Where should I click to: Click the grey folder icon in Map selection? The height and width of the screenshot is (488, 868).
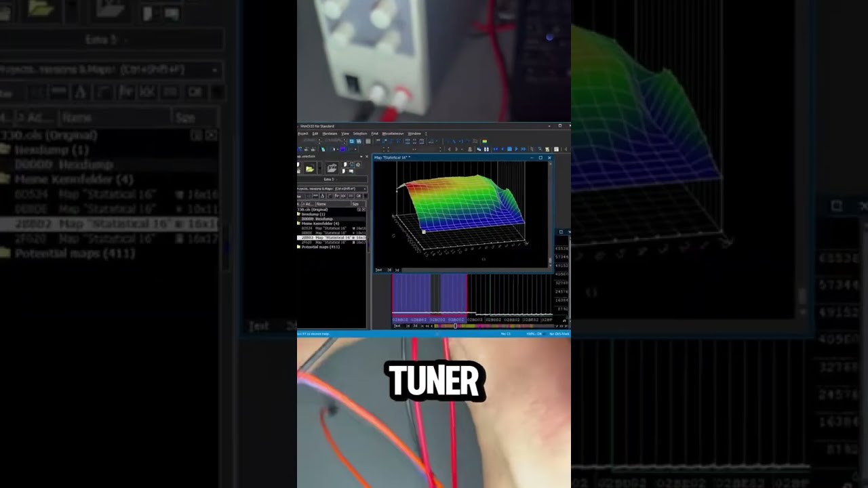(332, 168)
